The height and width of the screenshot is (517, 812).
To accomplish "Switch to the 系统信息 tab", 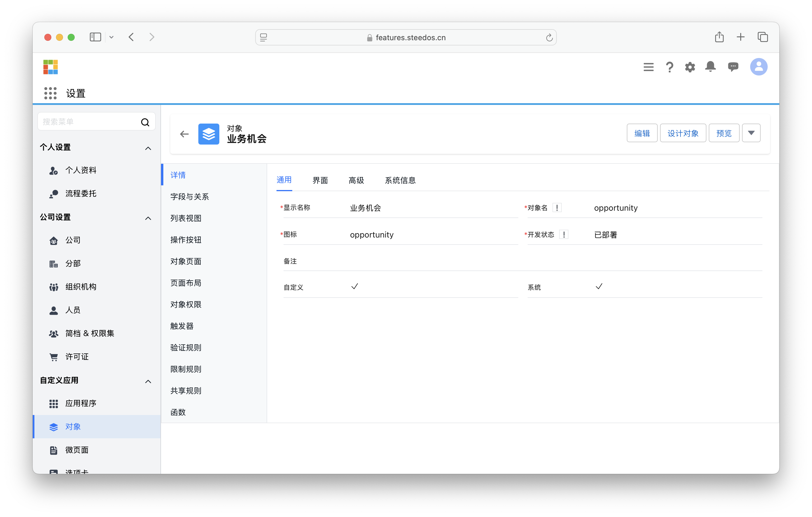I will pos(400,180).
